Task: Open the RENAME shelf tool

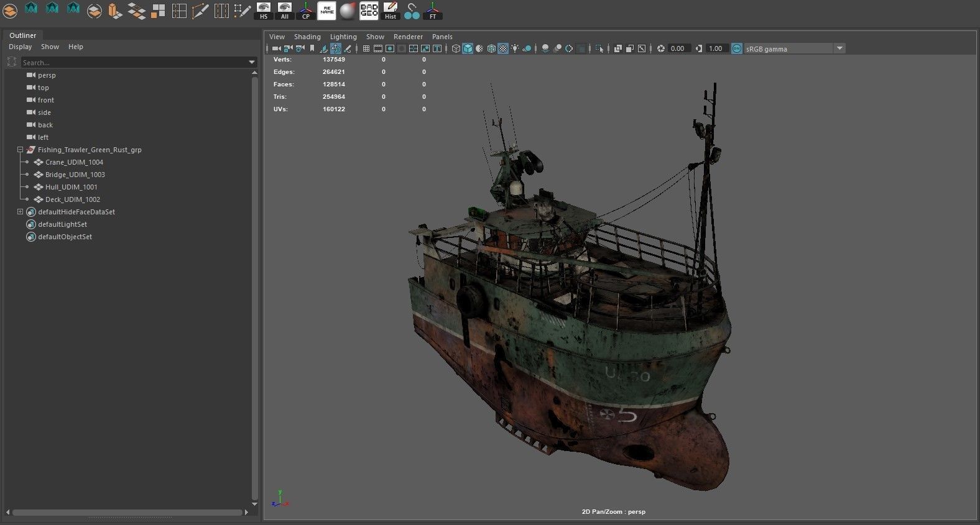Action: tap(326, 11)
